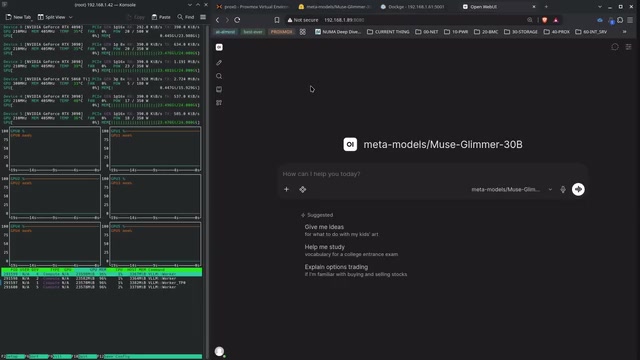Screen dimensions: 640x360
Task: Open the NUMA Deep Dive bookmark
Action: click(x=338, y=32)
